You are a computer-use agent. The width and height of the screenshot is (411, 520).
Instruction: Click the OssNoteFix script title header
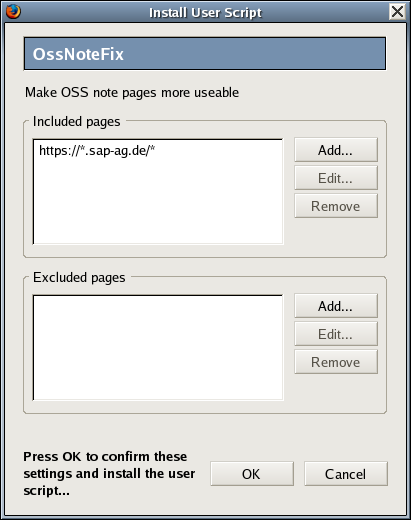point(205,54)
